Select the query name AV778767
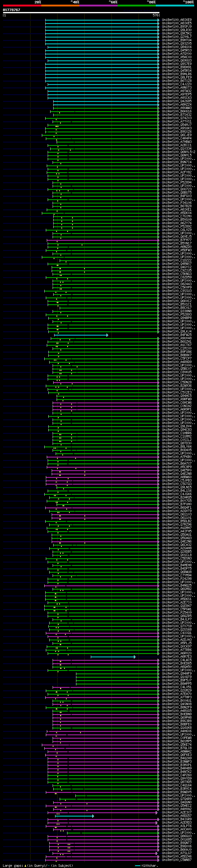Viewport: 197px width, 868px height. [11, 10]
